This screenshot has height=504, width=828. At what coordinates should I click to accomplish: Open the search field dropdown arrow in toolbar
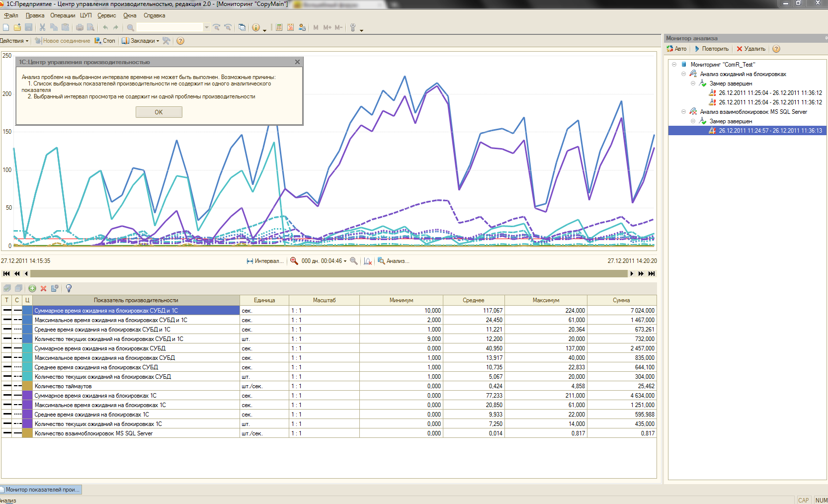click(x=207, y=27)
